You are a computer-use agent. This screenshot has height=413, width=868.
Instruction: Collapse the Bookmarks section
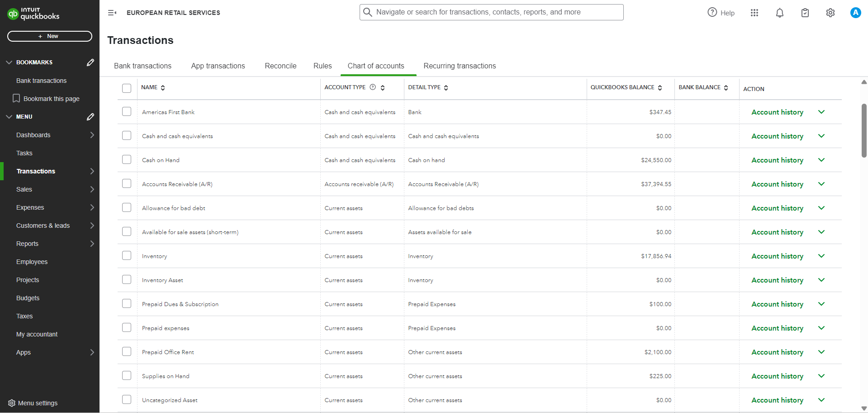tap(9, 62)
